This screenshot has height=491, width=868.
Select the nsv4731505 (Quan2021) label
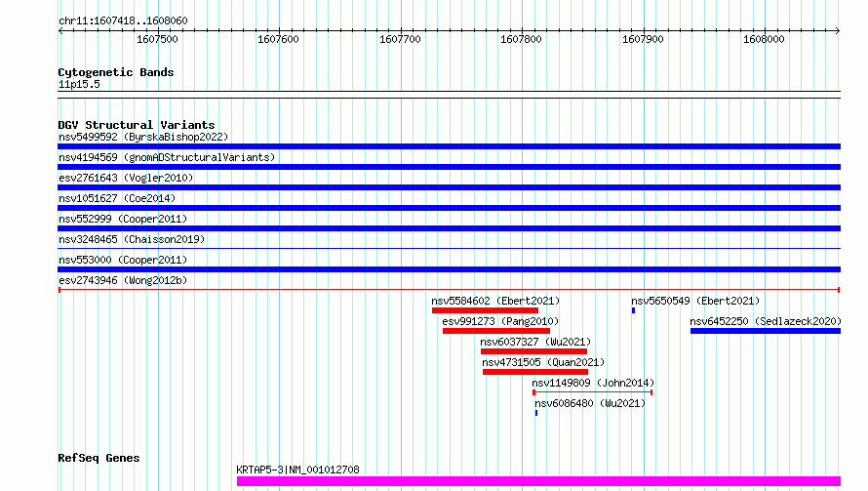click(543, 362)
